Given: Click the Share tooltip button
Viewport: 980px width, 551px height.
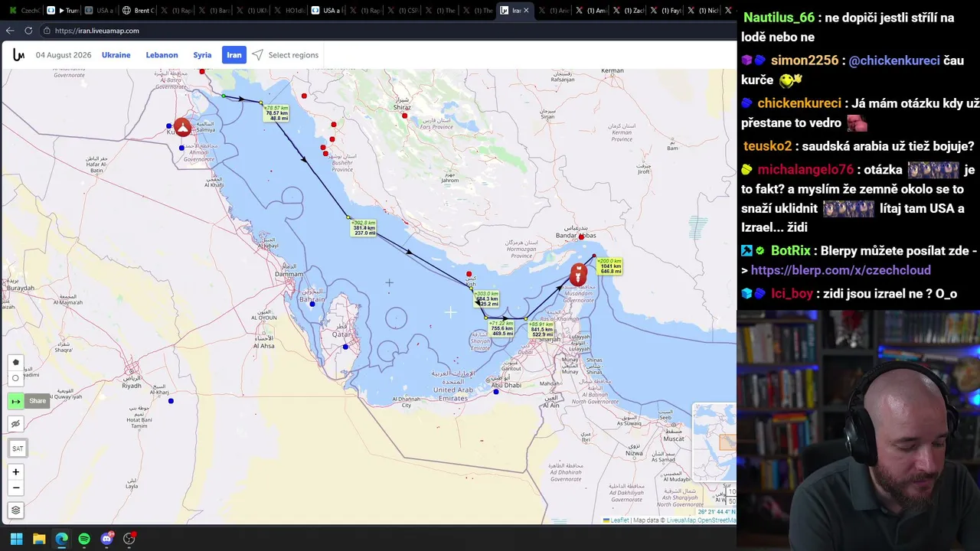Looking at the screenshot, I should tap(38, 401).
